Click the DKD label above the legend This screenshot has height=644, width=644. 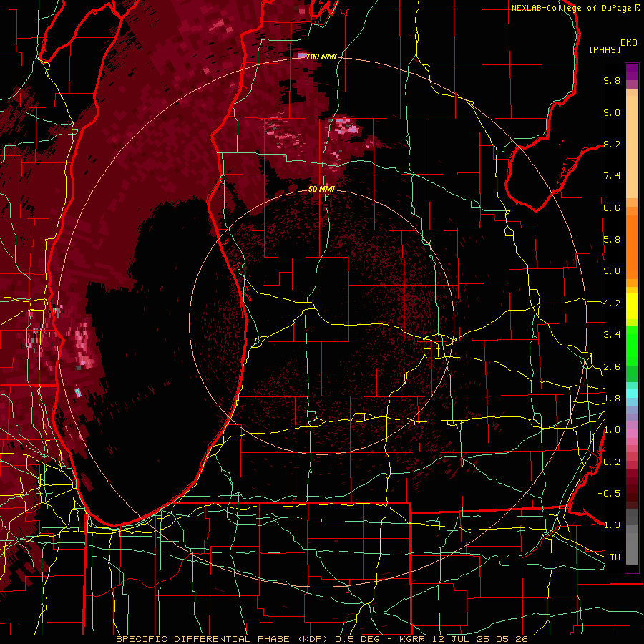coord(629,43)
